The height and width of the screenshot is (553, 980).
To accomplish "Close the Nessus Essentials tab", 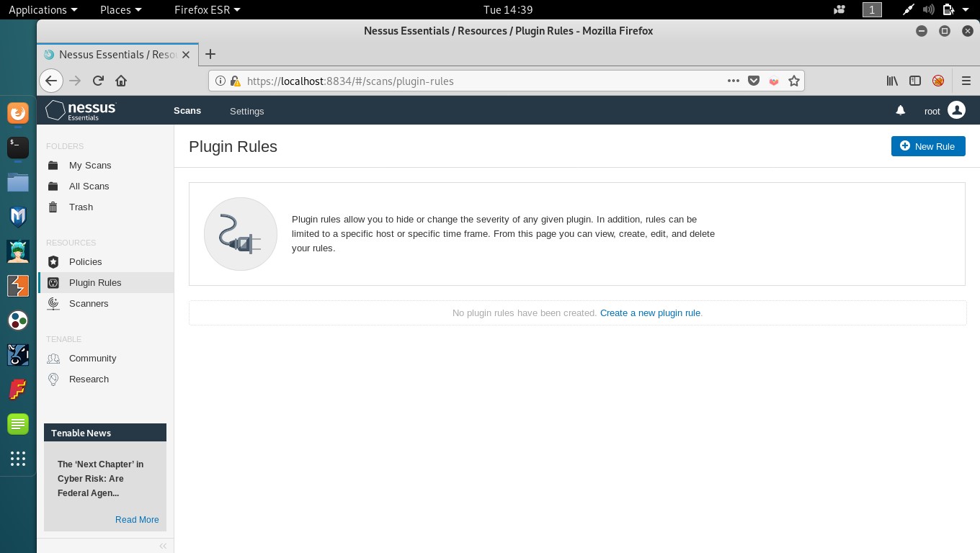I will tap(186, 55).
